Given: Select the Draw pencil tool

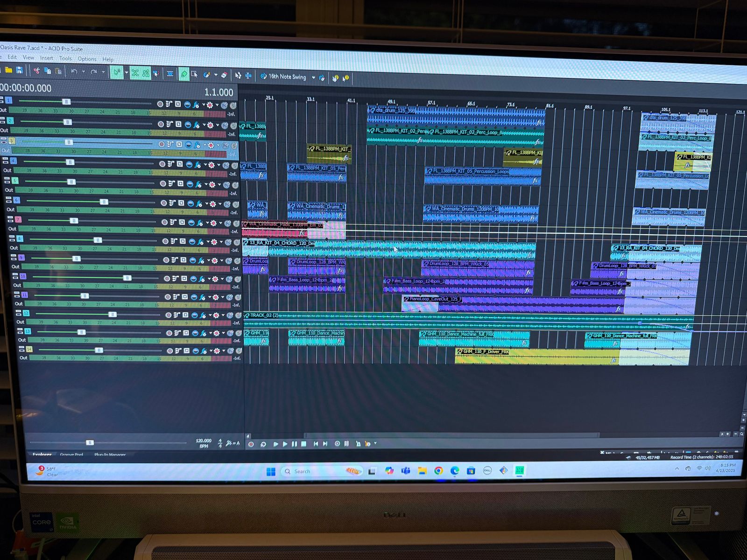Looking at the screenshot, I should pyautogui.click(x=184, y=74).
